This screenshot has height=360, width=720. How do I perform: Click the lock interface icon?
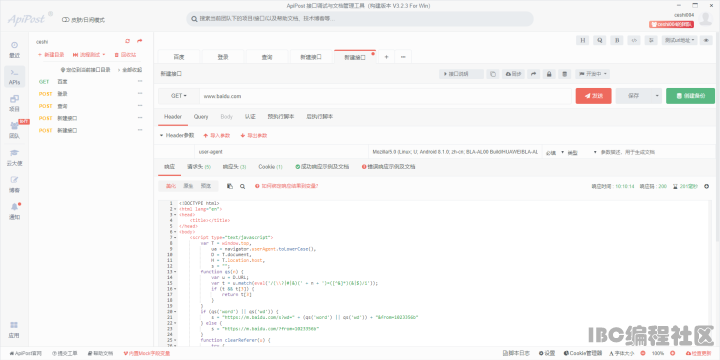pos(549,74)
